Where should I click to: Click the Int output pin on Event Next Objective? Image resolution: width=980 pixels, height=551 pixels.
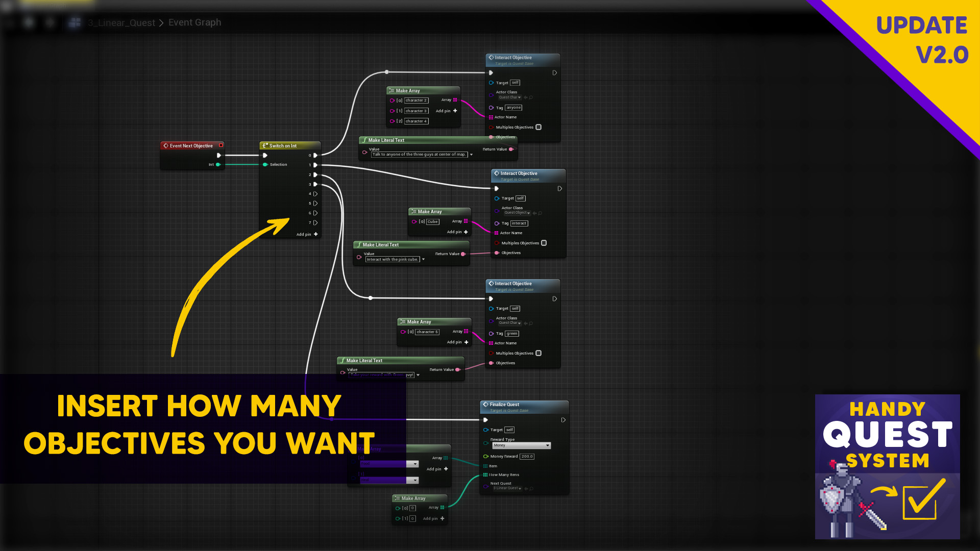click(x=218, y=164)
